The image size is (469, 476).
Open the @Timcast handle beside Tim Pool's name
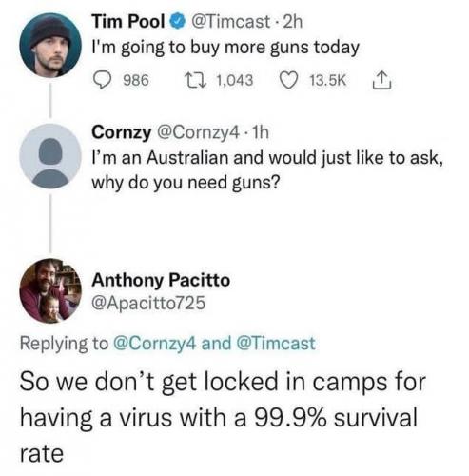(x=229, y=22)
